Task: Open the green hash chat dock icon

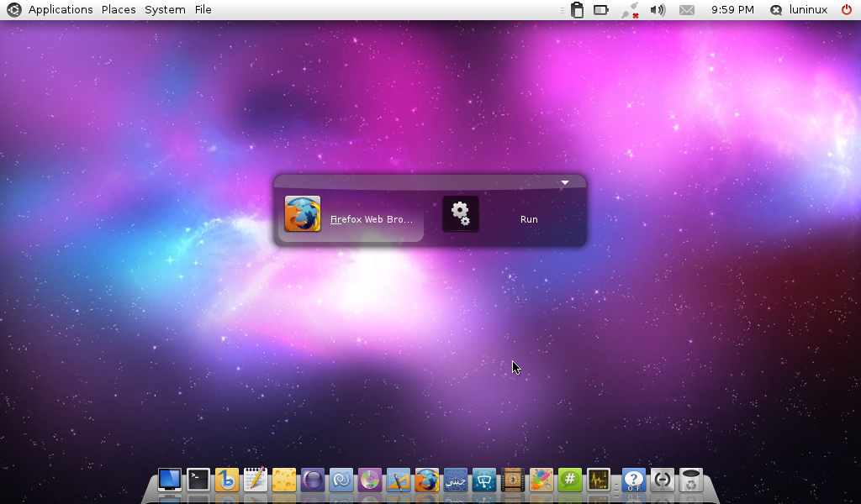Action: (x=569, y=480)
